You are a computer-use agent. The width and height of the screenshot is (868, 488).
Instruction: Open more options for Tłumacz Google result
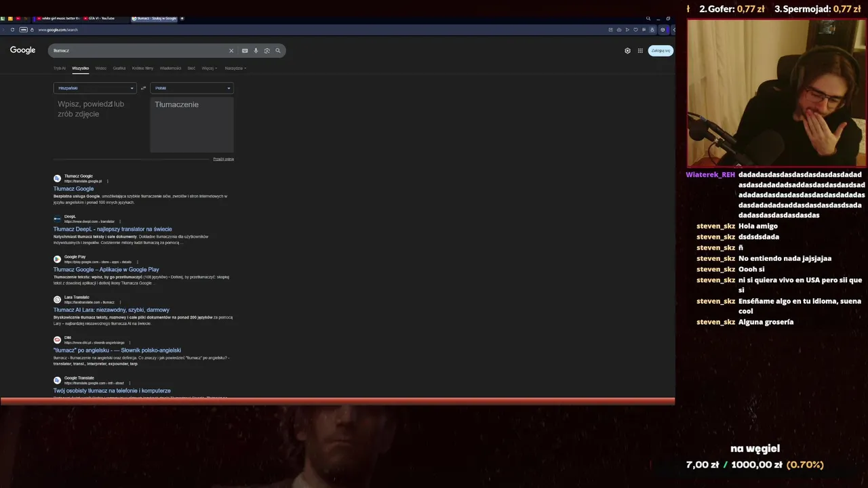point(107,181)
